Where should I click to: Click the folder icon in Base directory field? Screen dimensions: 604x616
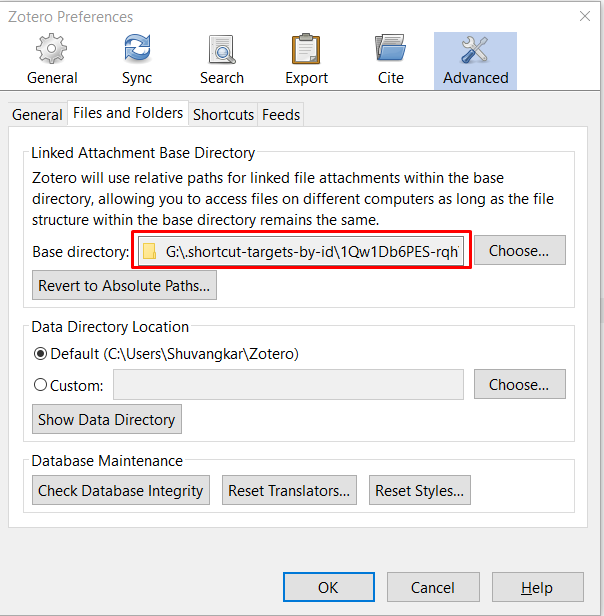pyautogui.click(x=149, y=251)
